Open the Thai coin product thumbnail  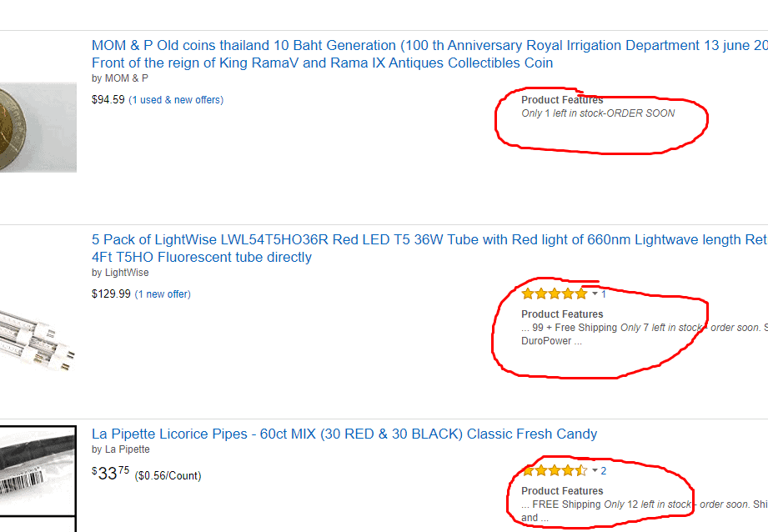[38, 128]
